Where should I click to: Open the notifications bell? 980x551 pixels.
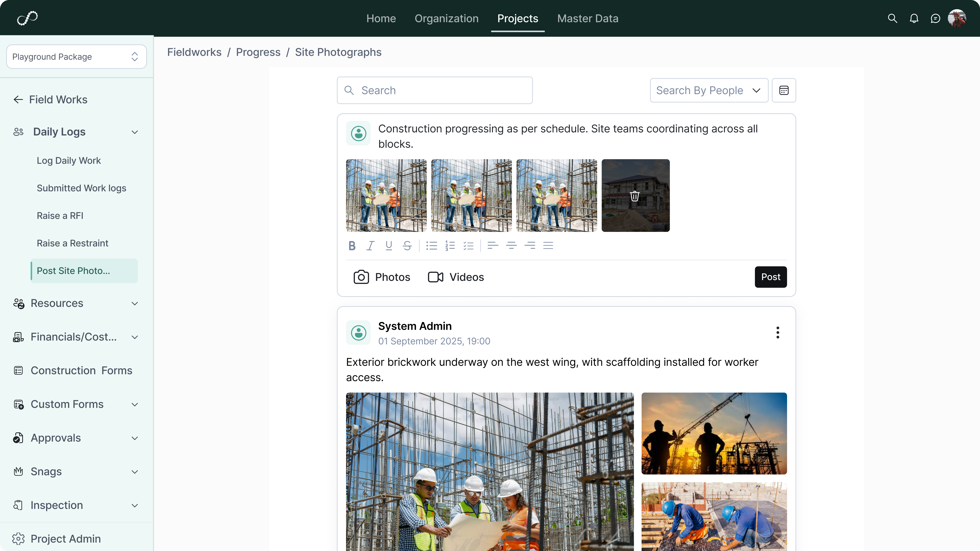(914, 18)
